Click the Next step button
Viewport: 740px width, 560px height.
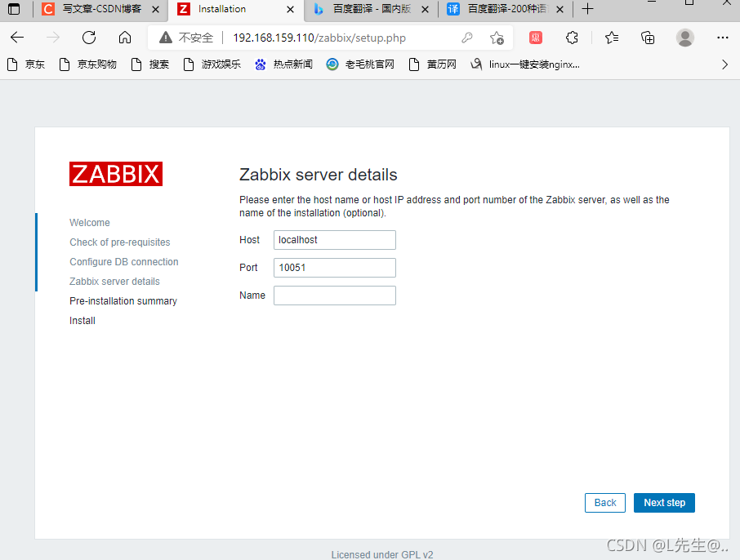click(664, 503)
